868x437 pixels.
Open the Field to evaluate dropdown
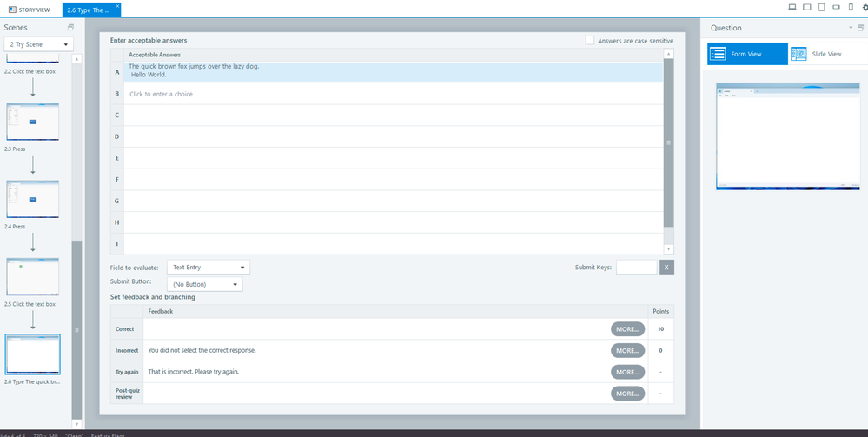click(x=209, y=267)
